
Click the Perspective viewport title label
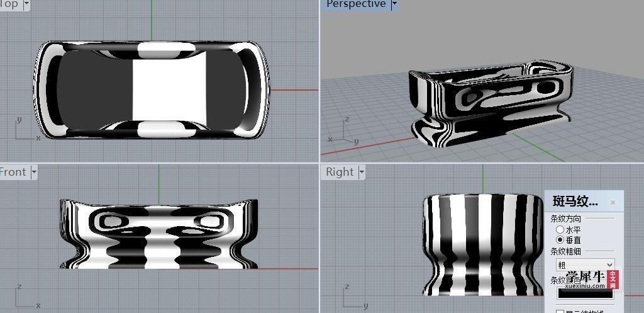356,4
